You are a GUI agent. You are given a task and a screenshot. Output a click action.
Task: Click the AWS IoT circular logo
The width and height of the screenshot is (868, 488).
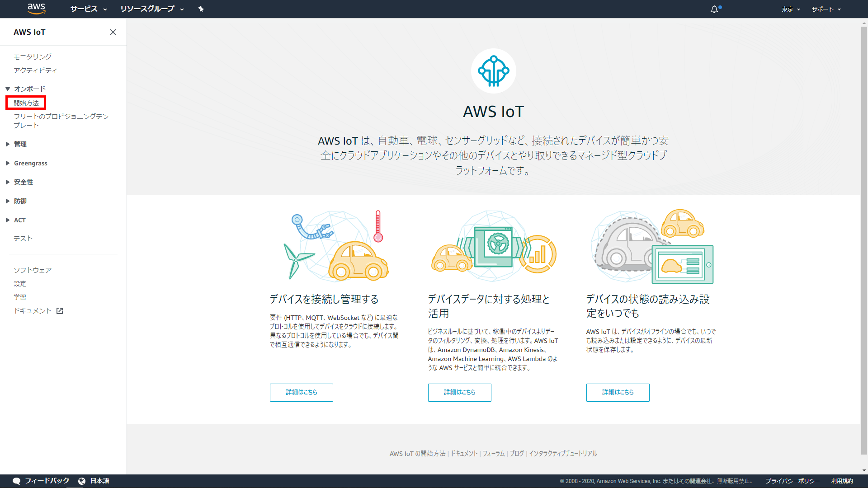point(493,71)
